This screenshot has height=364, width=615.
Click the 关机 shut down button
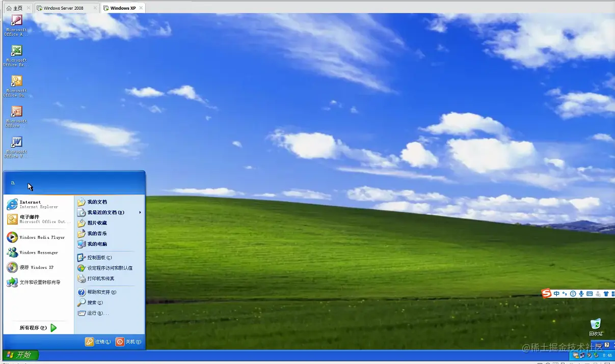click(x=128, y=342)
